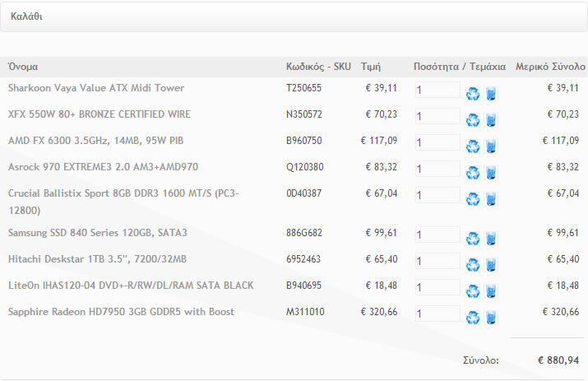The image size is (588, 381).
Task: Trash the AMD FX 6300 item
Action: pyautogui.click(x=491, y=146)
